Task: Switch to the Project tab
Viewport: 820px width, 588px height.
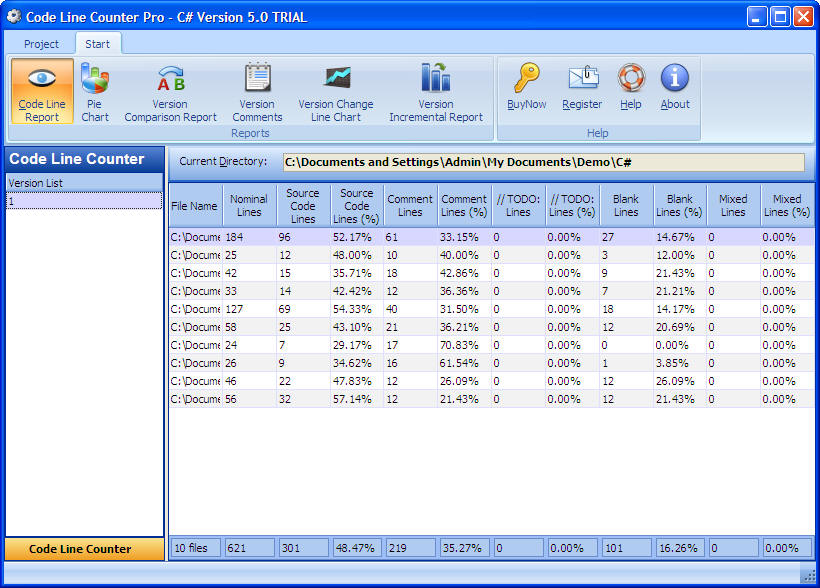Action: tap(41, 44)
